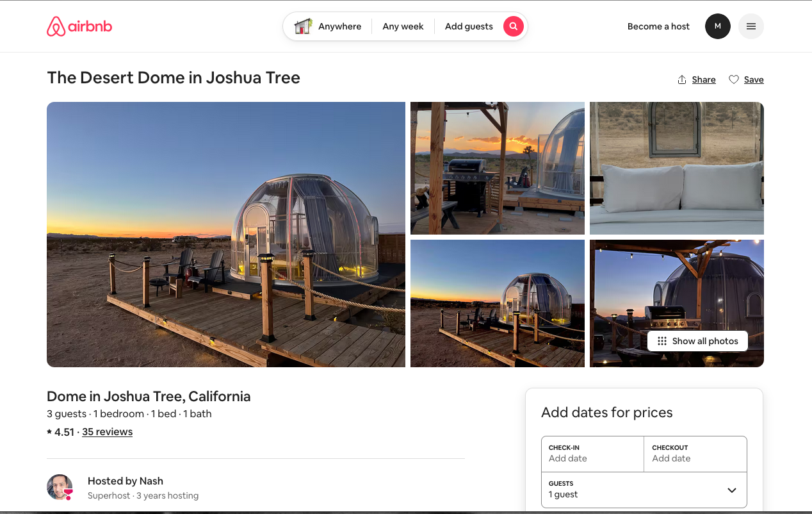
Task: Click the Save heart icon
Action: click(x=734, y=79)
